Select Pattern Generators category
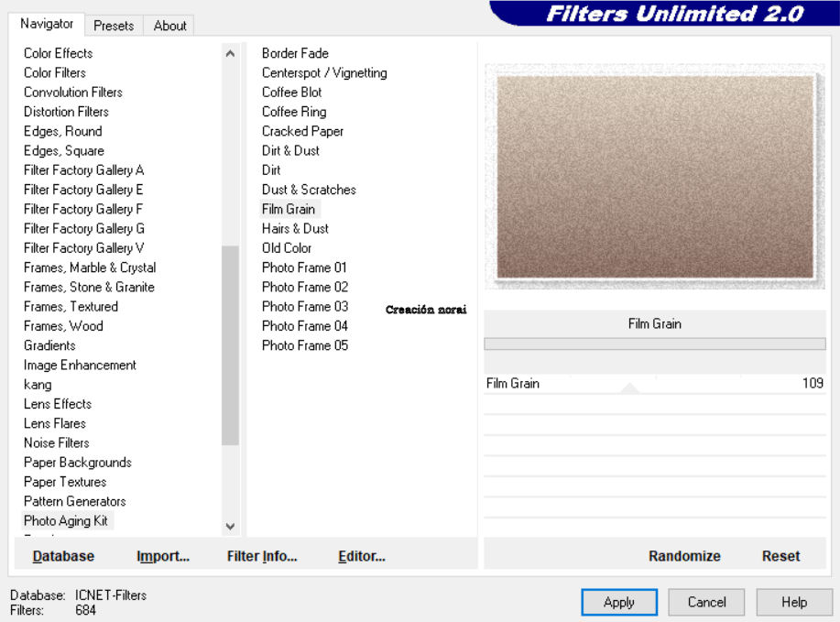The height and width of the screenshot is (622, 840). click(74, 501)
